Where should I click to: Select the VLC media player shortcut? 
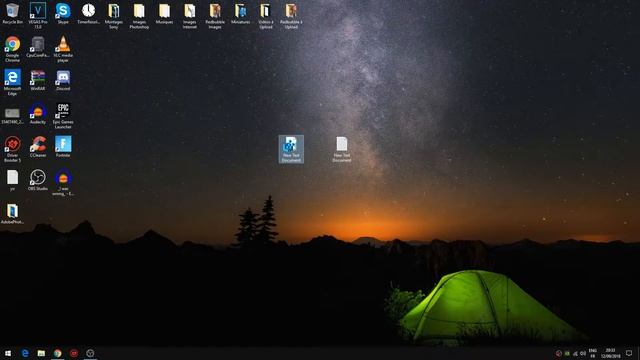tap(63, 49)
